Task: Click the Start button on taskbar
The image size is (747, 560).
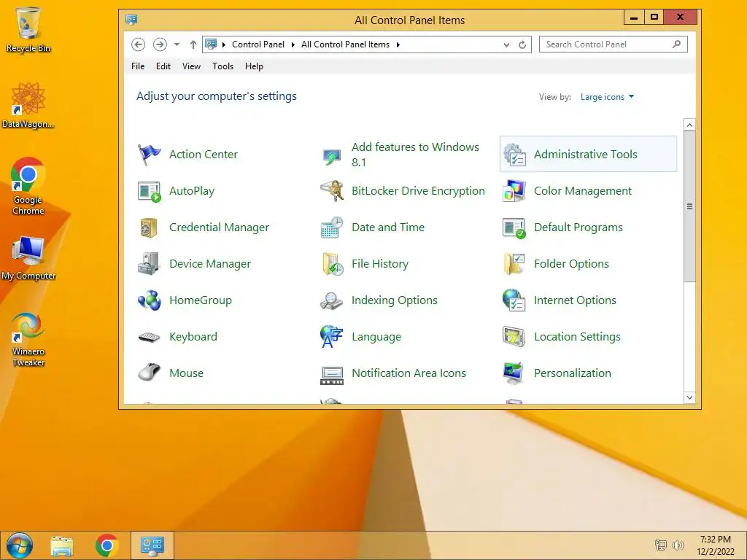Action: click(19, 545)
